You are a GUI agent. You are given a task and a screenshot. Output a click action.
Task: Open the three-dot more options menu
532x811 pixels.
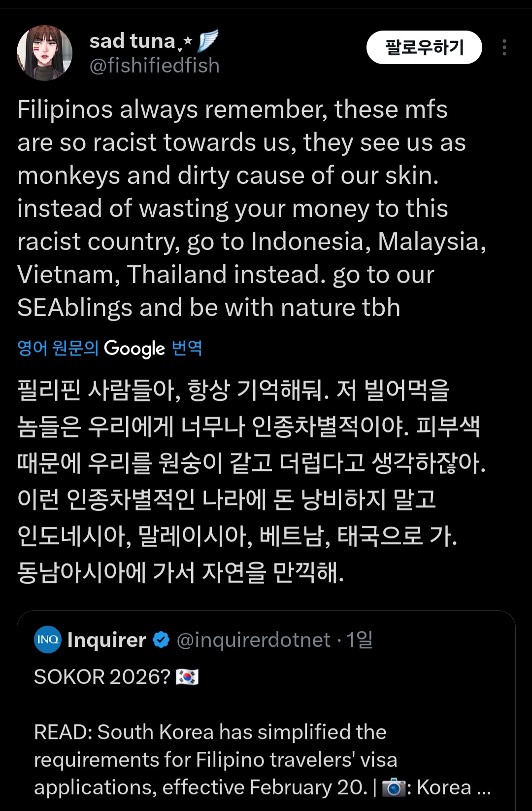[x=504, y=47]
